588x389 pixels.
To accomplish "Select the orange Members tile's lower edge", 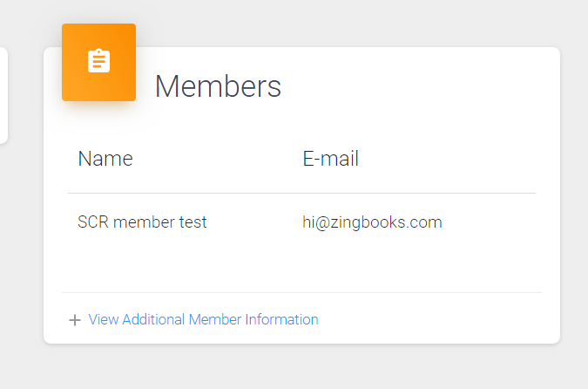I will [x=98, y=99].
